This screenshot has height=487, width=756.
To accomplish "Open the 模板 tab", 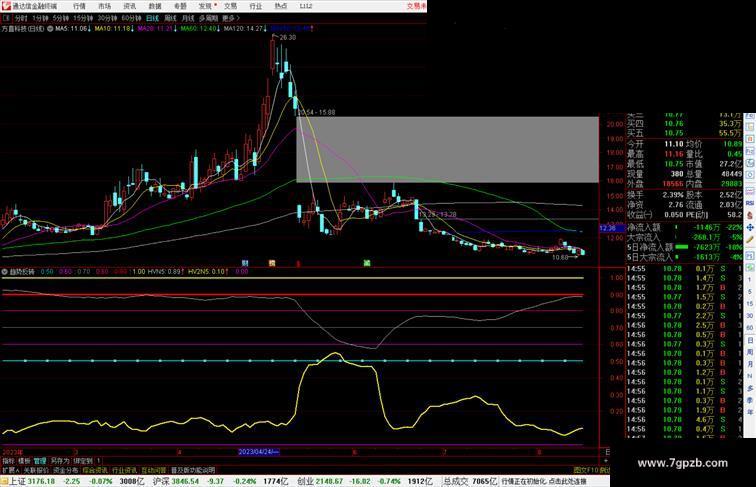I will [x=24, y=461].
